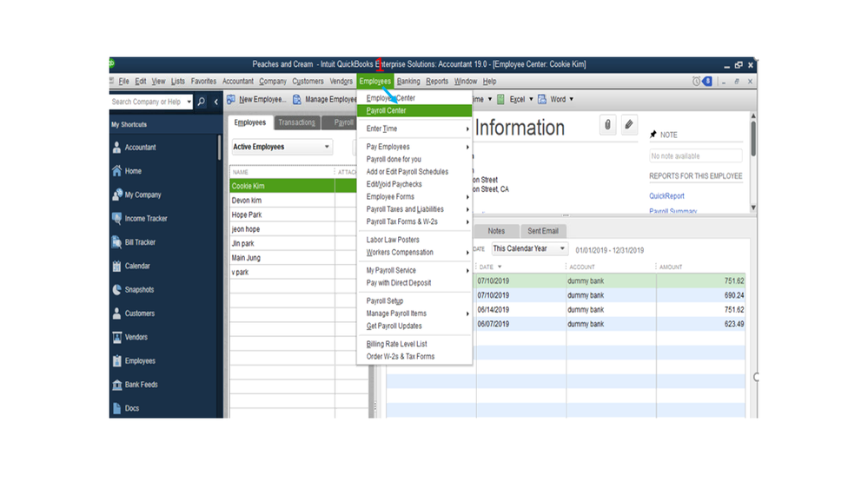Open search scope dropdown arrow

click(x=189, y=102)
